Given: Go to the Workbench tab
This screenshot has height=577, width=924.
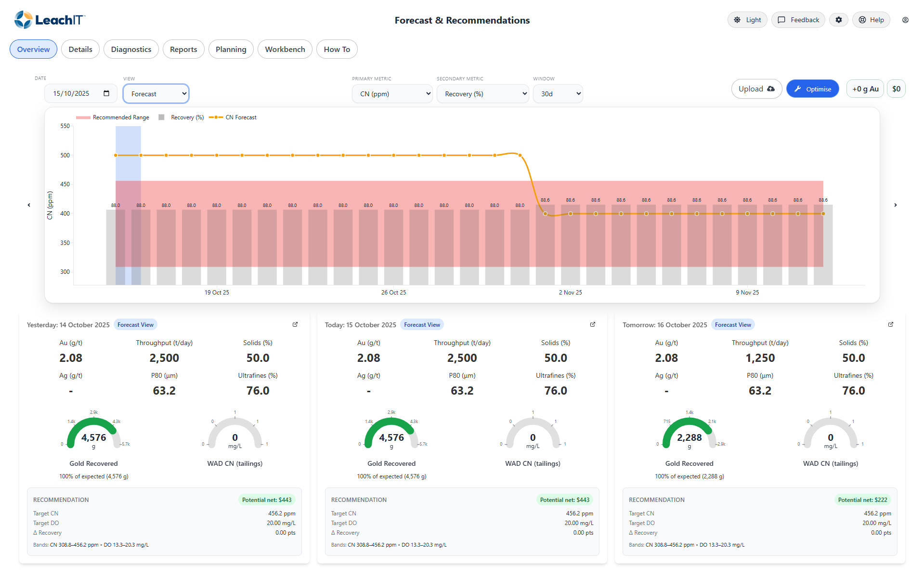Looking at the screenshot, I should point(285,49).
